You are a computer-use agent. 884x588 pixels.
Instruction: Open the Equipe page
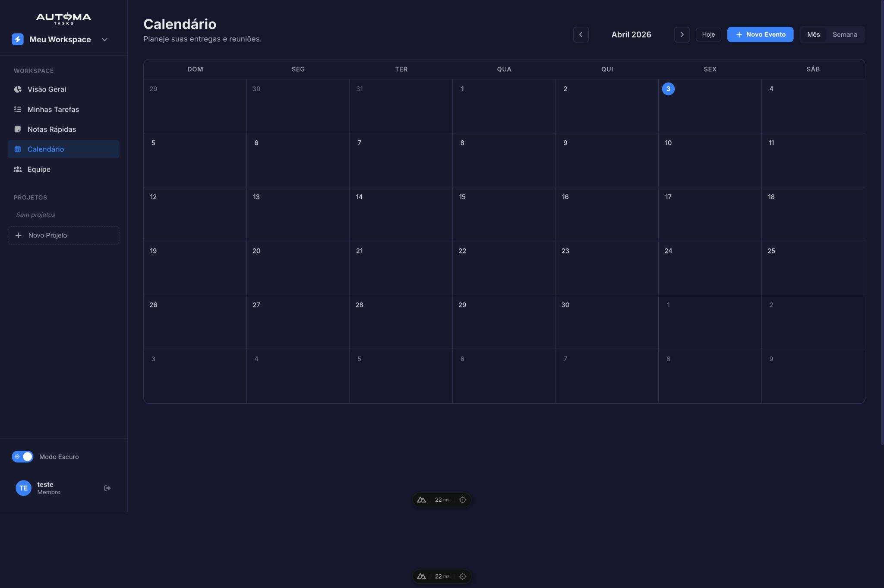[63, 169]
